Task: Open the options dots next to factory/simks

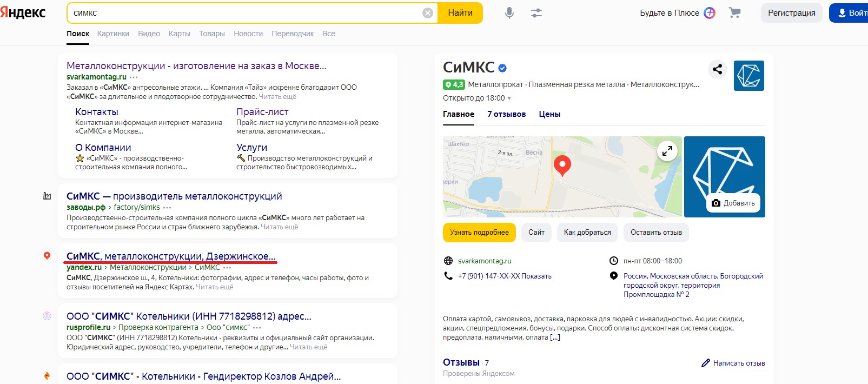Action: pyautogui.click(x=167, y=208)
